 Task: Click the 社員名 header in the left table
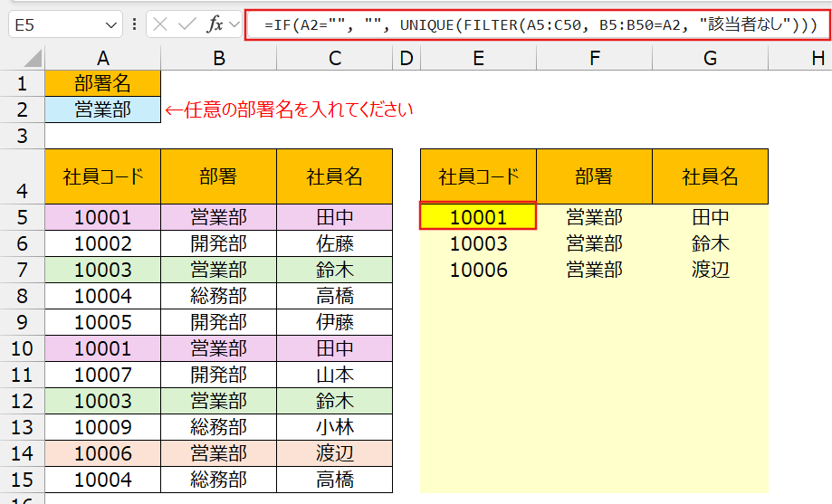tap(335, 176)
